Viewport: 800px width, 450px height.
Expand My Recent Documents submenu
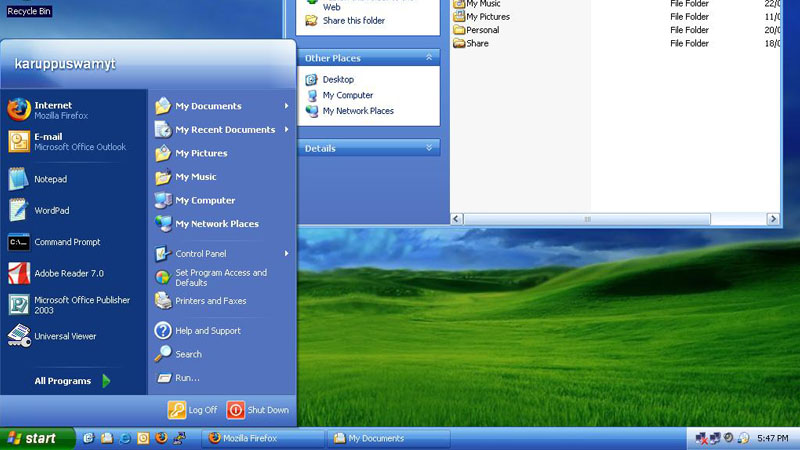tap(286, 130)
